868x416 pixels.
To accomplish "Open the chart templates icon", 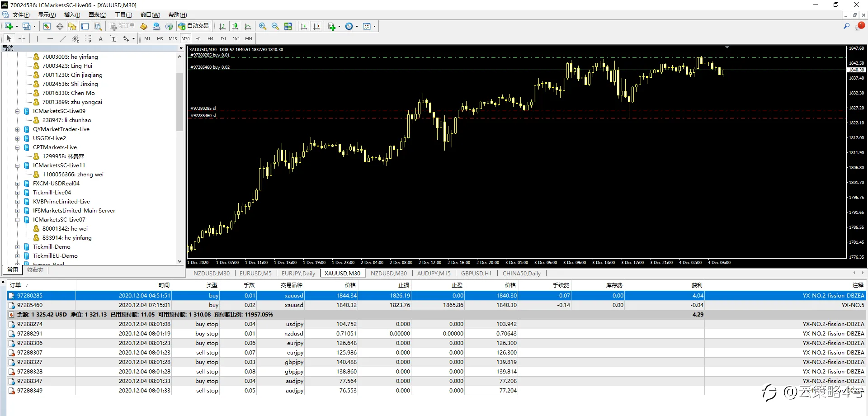I will (x=367, y=26).
